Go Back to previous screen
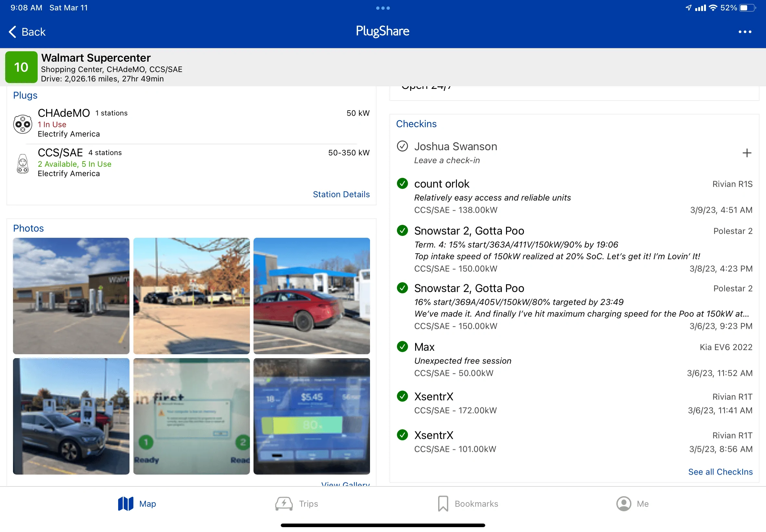766x532 pixels. [x=27, y=32]
